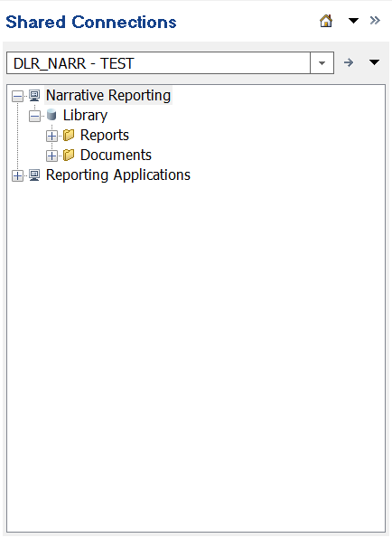Image resolution: width=392 pixels, height=538 pixels.
Task: Click the DLR_NARR - TEST connection field
Action: click(x=158, y=63)
